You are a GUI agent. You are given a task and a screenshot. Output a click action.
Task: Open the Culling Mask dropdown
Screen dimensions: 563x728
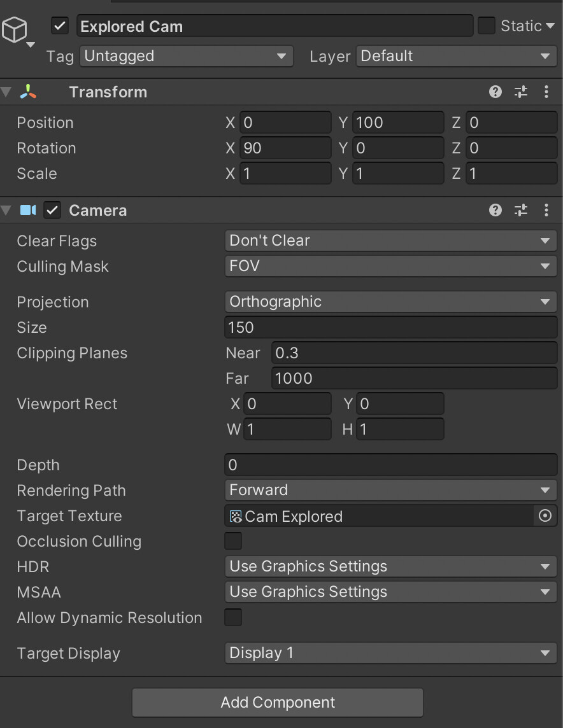[x=390, y=266]
